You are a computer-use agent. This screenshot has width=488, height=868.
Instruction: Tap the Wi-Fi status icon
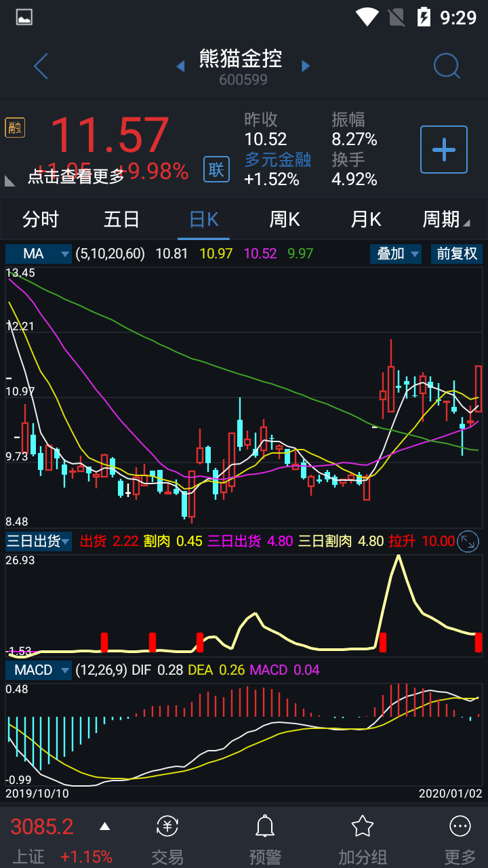pos(367,17)
